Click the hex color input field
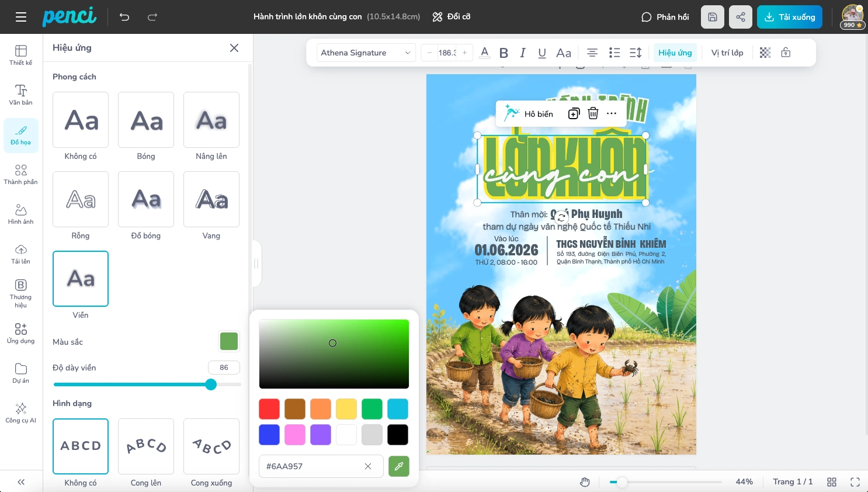 tap(321, 466)
